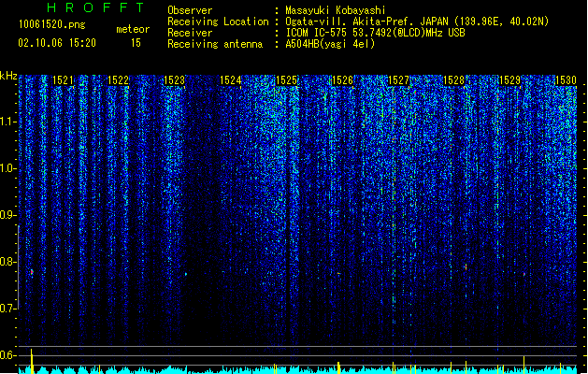Screen dimensions: 588x374
Task: Click the 0.6 frequency axis label
Action: pyautogui.click(x=8, y=355)
